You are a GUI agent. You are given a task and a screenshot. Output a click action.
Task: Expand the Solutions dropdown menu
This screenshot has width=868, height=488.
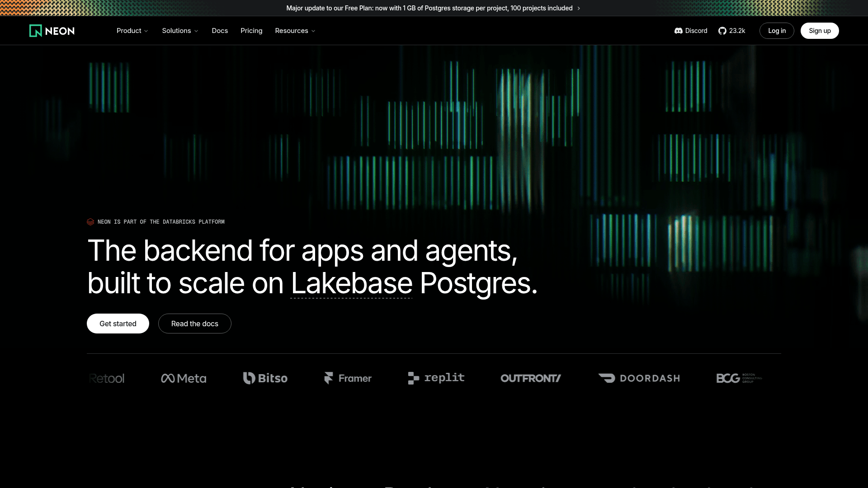[180, 31]
